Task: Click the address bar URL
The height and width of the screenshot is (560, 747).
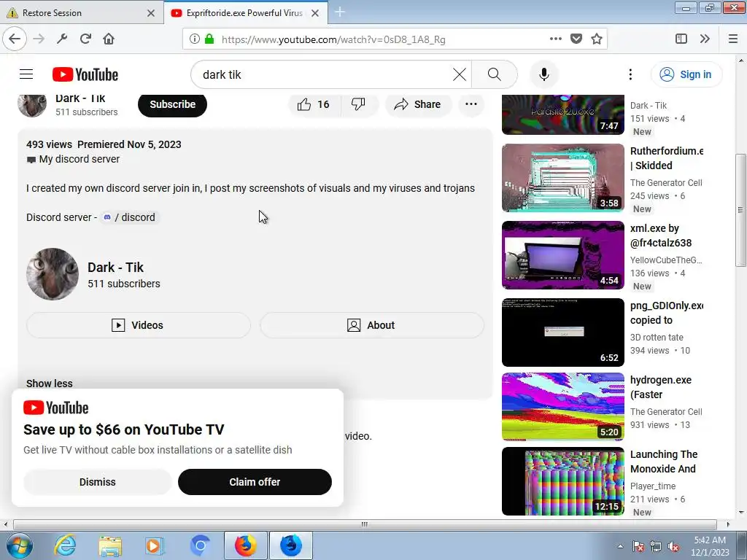Action: click(333, 39)
